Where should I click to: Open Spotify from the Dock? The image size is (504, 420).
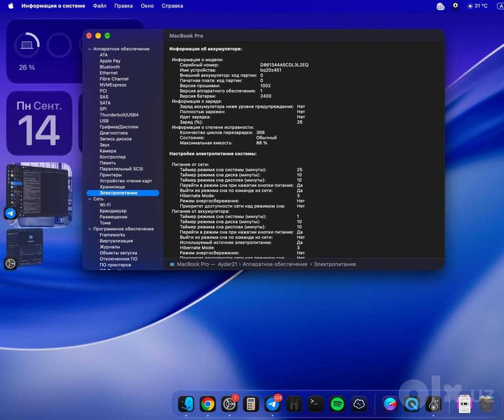[337, 404]
